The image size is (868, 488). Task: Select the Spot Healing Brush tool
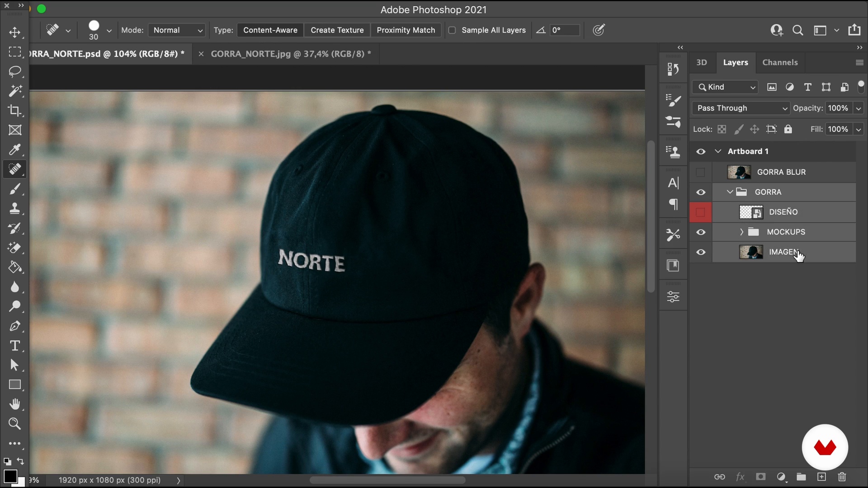pyautogui.click(x=15, y=169)
